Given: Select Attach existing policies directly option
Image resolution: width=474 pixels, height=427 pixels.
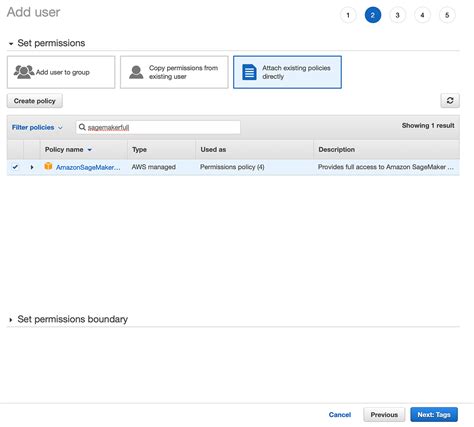Looking at the screenshot, I should [x=287, y=72].
